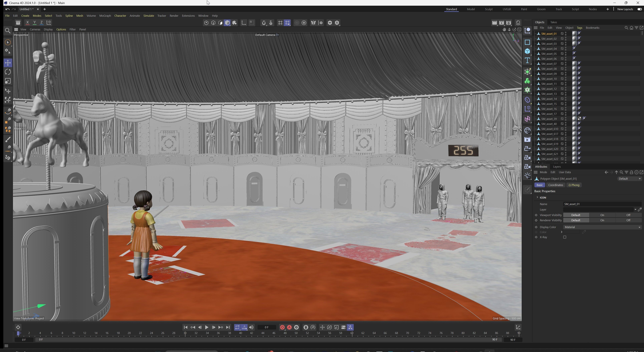This screenshot has width=644, height=352.
Task: Select the Scale tool
Action: pyautogui.click(x=8, y=81)
